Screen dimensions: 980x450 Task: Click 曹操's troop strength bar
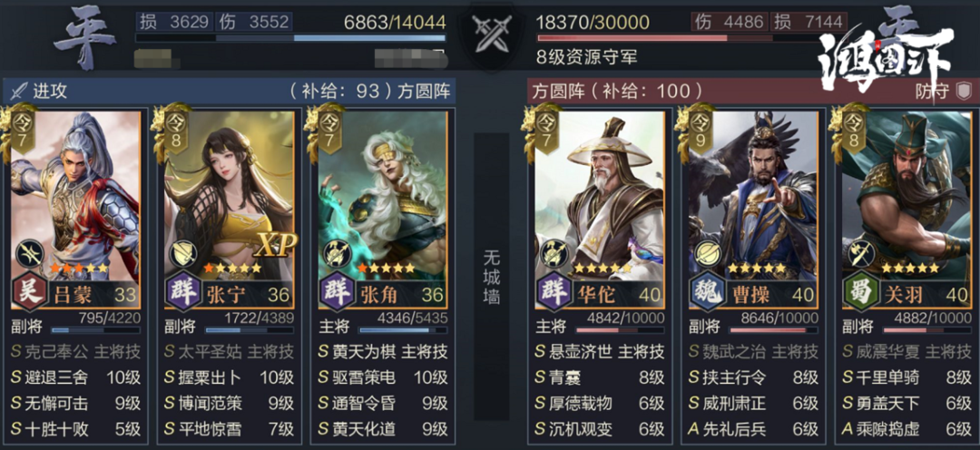click(x=774, y=330)
